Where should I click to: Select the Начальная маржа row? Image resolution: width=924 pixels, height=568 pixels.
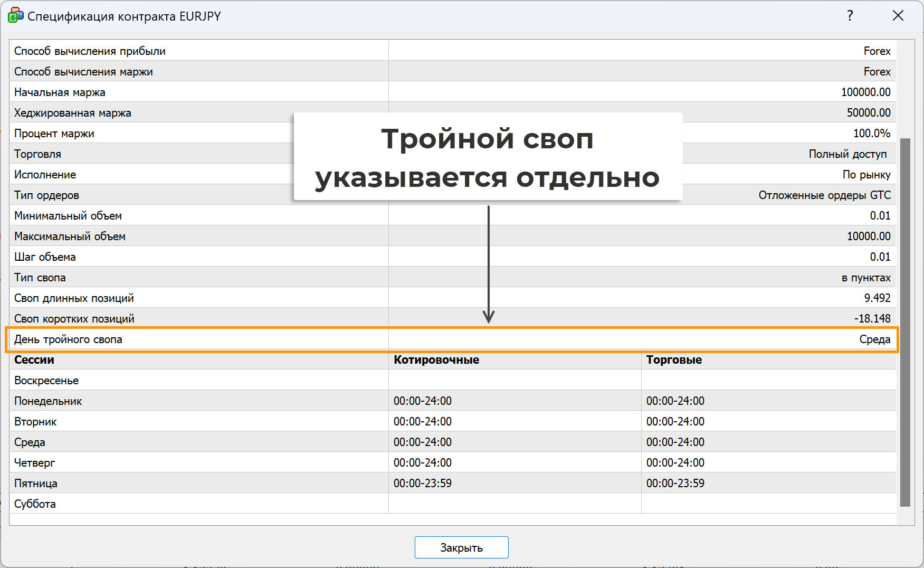pyautogui.click(x=60, y=92)
